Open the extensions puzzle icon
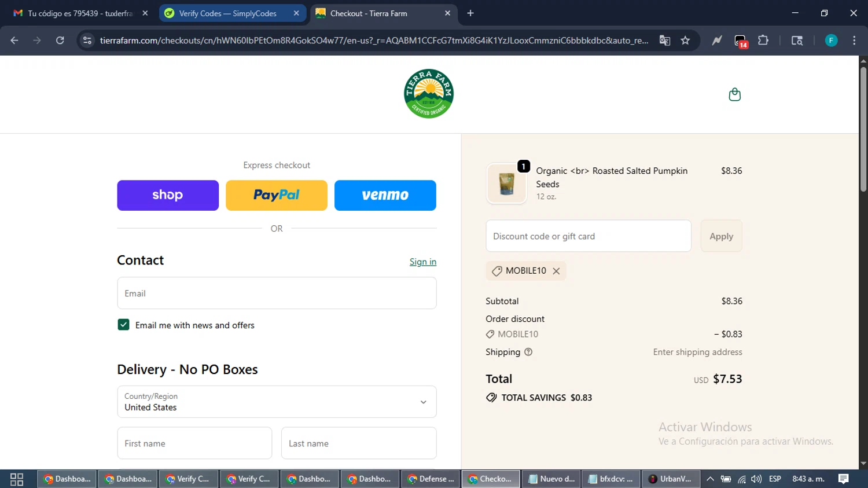The image size is (868, 488). pos(763,41)
